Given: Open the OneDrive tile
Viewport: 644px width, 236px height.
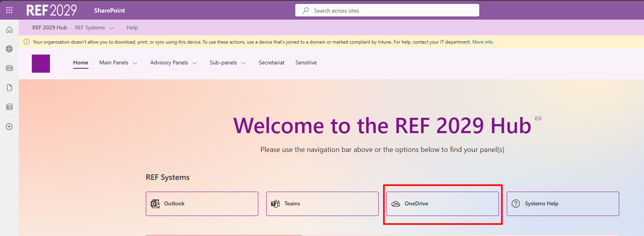Looking at the screenshot, I should (x=443, y=204).
